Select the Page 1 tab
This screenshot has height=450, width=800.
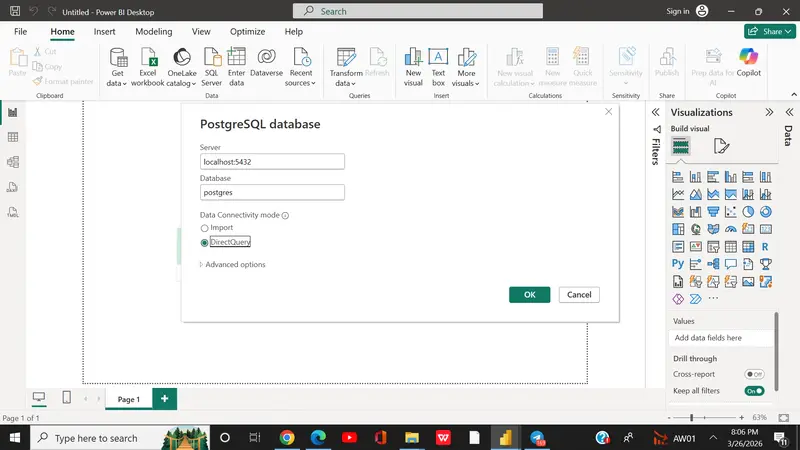coord(129,399)
